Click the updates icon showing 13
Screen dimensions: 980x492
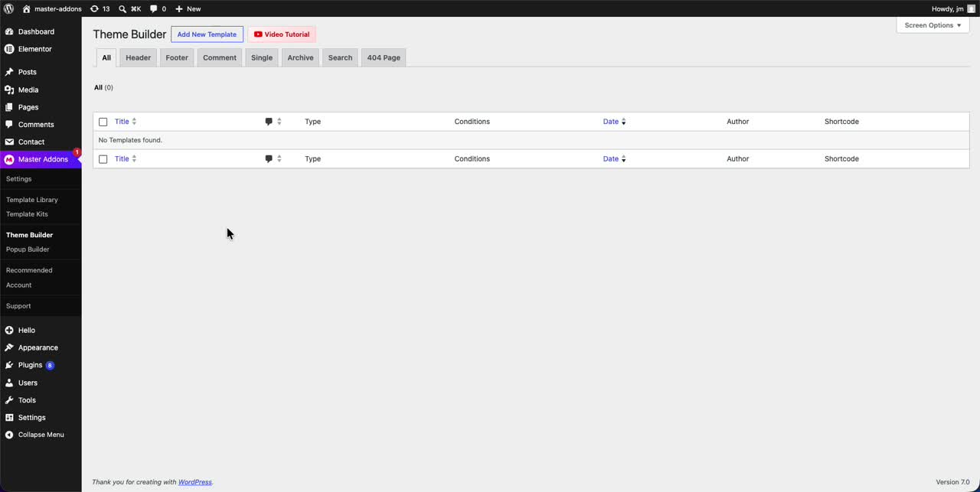(x=94, y=8)
